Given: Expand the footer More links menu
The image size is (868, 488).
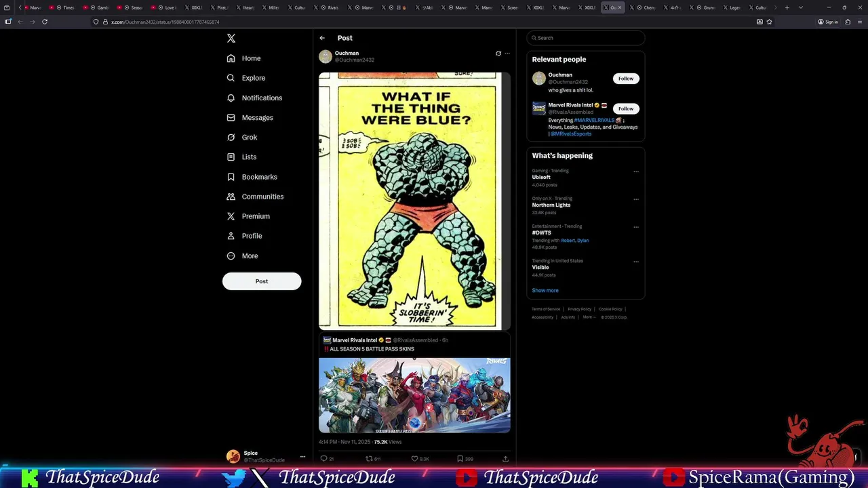Looking at the screenshot, I should (x=589, y=317).
